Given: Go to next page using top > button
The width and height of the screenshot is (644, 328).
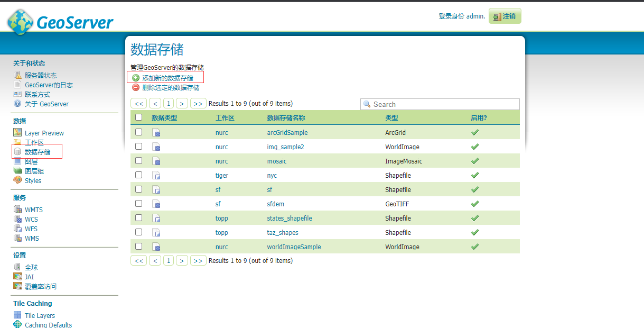Looking at the screenshot, I should 182,104.
